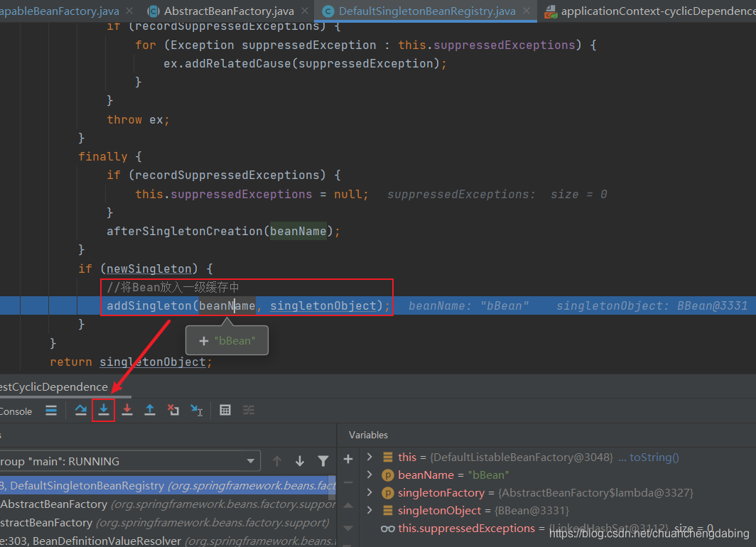Move watch up in Variables panel

[348, 506]
